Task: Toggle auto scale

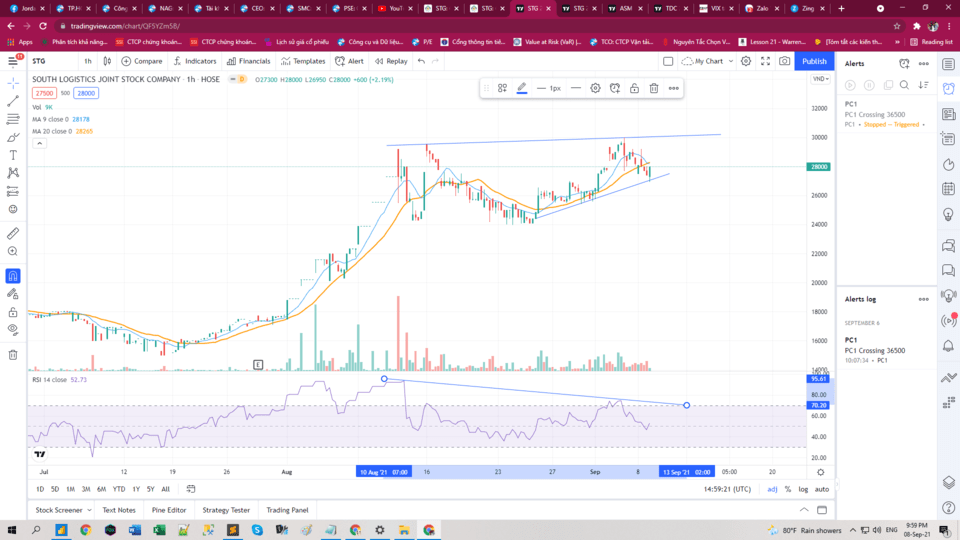Action: click(822, 489)
